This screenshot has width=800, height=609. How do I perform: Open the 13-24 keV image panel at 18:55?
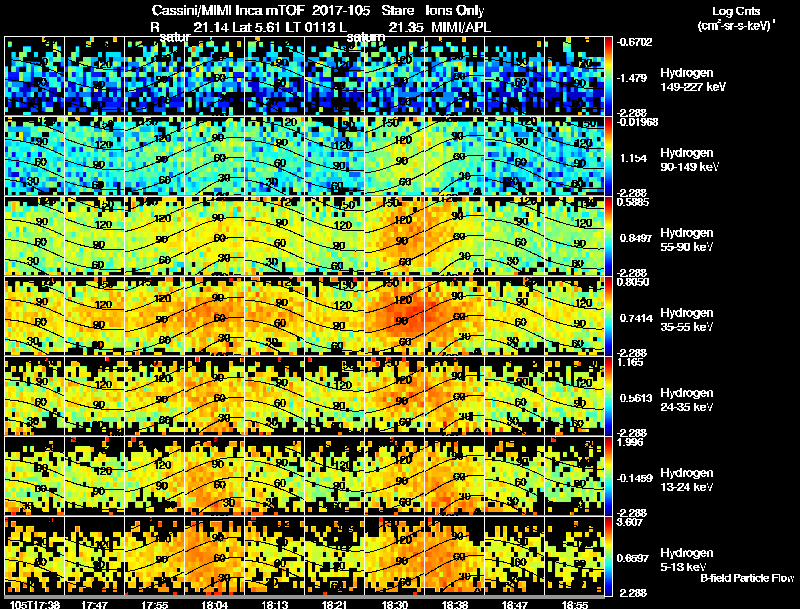pyautogui.click(x=575, y=476)
